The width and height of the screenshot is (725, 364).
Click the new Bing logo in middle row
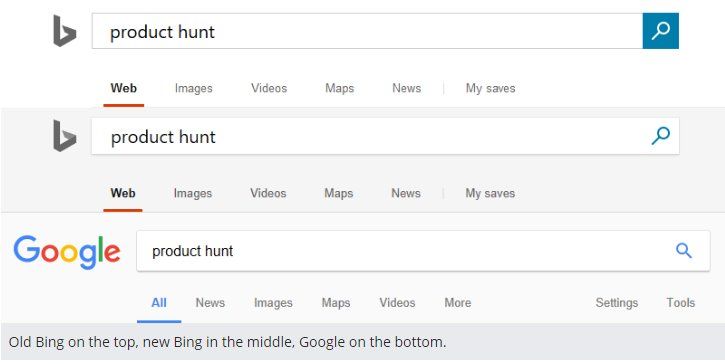(64, 136)
